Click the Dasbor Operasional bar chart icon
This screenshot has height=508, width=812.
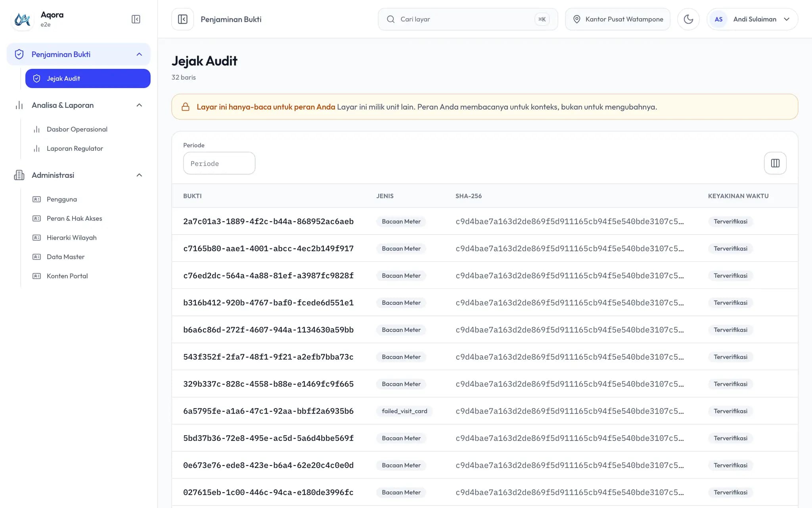[x=36, y=129]
